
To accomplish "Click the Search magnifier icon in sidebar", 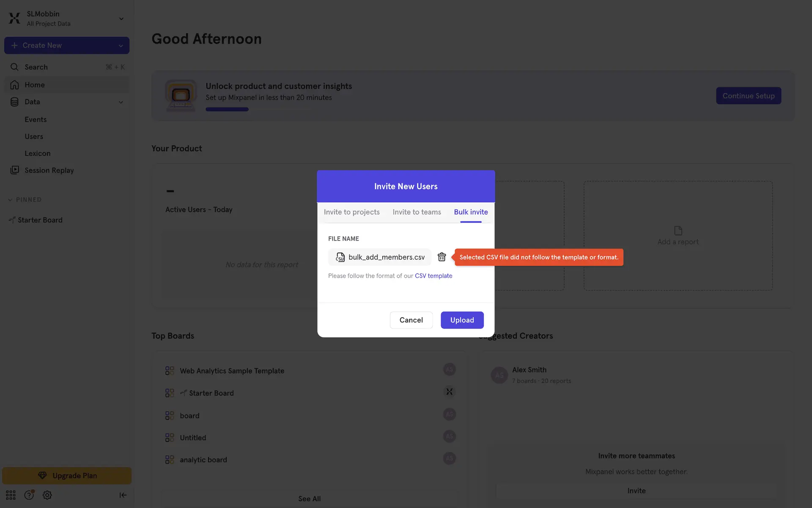I will pos(14,67).
